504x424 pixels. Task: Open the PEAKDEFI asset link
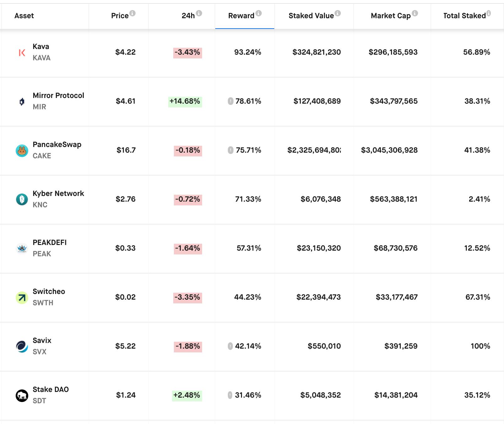[x=50, y=242]
